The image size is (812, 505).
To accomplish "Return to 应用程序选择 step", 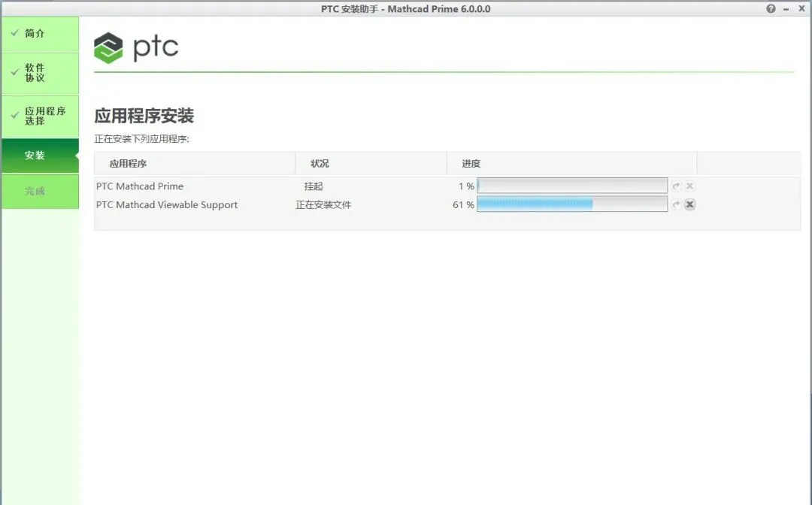I will click(41, 116).
